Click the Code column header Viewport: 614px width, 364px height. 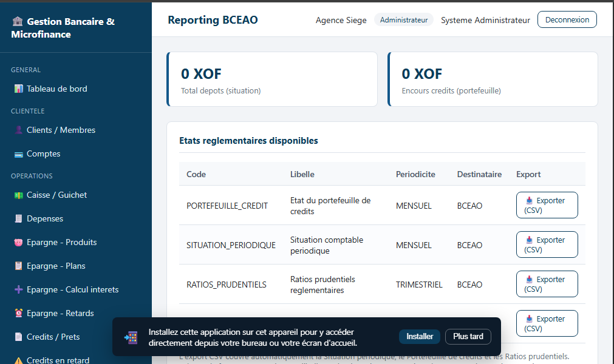(x=196, y=174)
